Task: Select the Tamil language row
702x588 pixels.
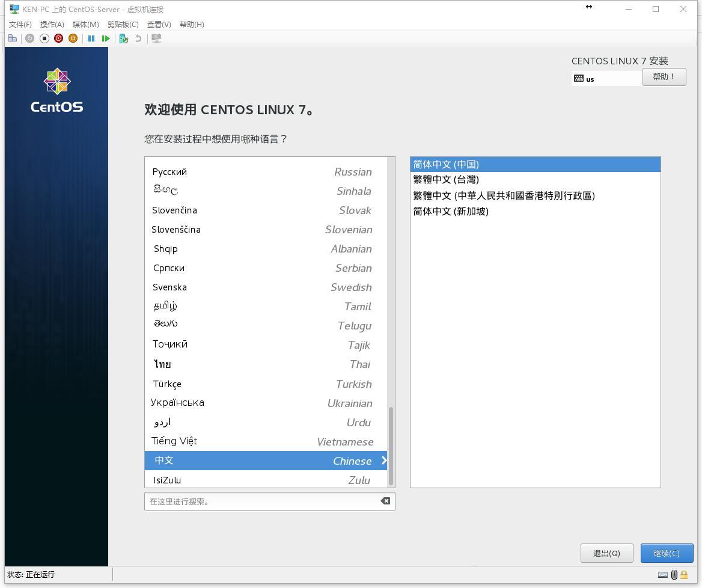Action: pos(266,307)
